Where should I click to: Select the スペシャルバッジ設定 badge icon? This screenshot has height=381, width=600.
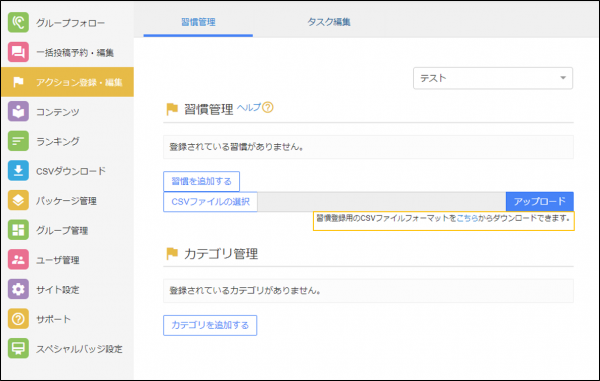pos(18,348)
